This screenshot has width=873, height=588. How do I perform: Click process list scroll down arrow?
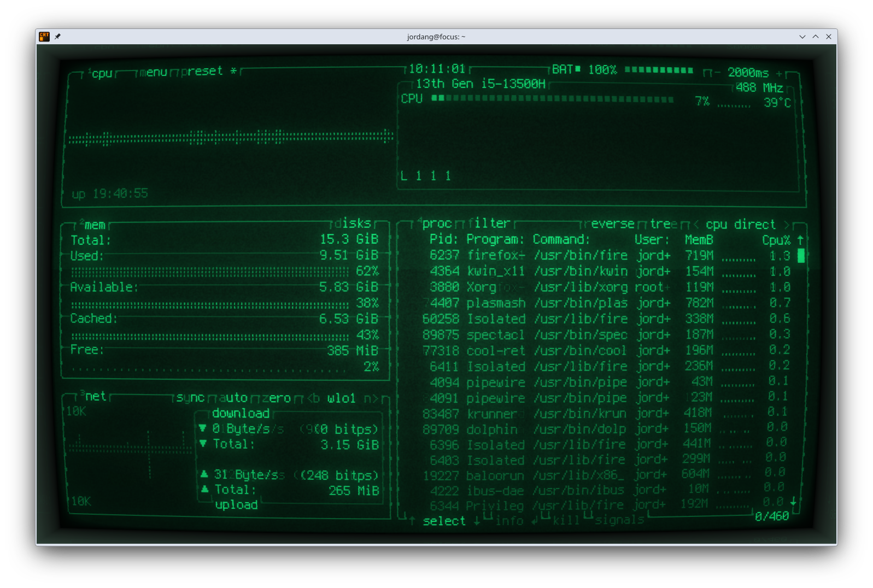click(793, 501)
